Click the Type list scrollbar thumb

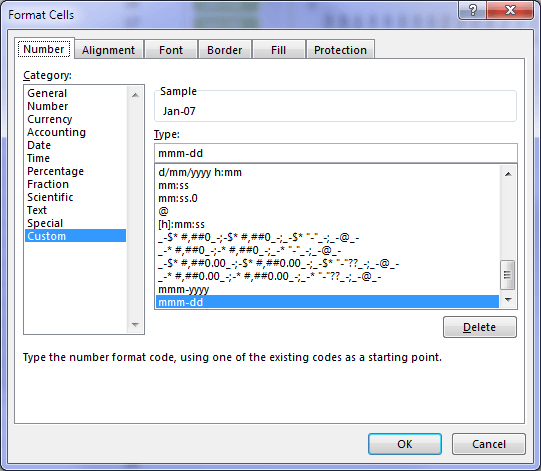(508, 275)
